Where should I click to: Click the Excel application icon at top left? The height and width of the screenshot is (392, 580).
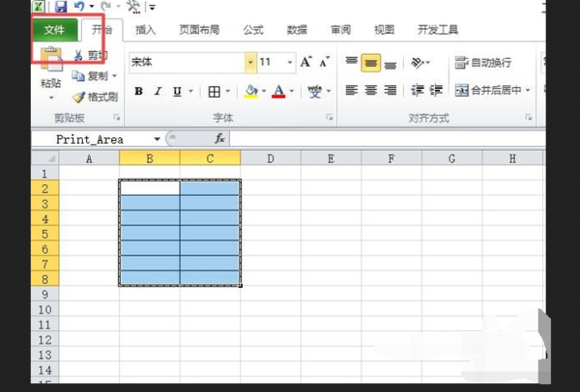click(x=38, y=7)
